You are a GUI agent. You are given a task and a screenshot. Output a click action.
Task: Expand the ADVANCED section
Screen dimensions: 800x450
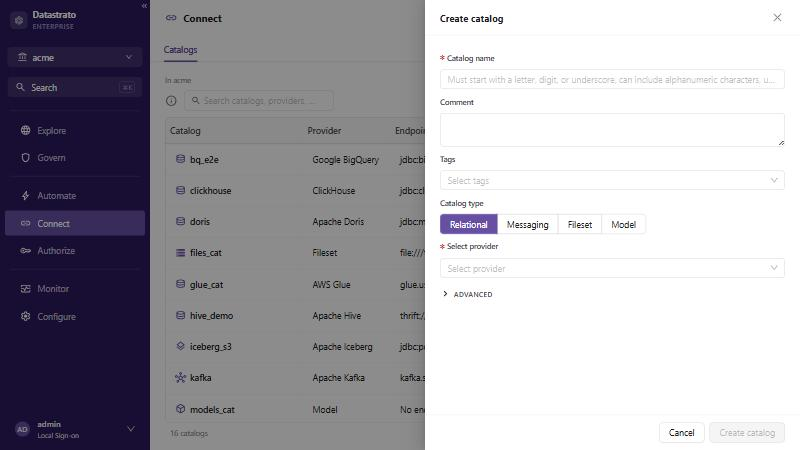coord(468,294)
